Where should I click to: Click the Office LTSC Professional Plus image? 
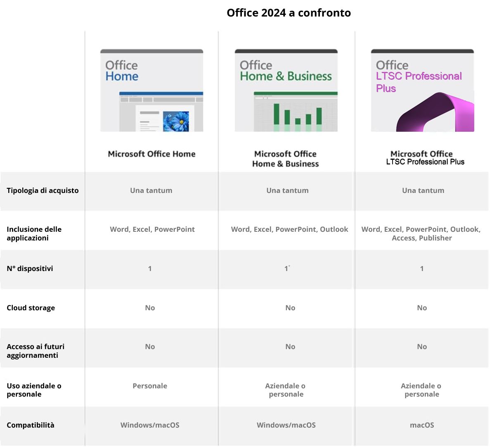(x=422, y=90)
